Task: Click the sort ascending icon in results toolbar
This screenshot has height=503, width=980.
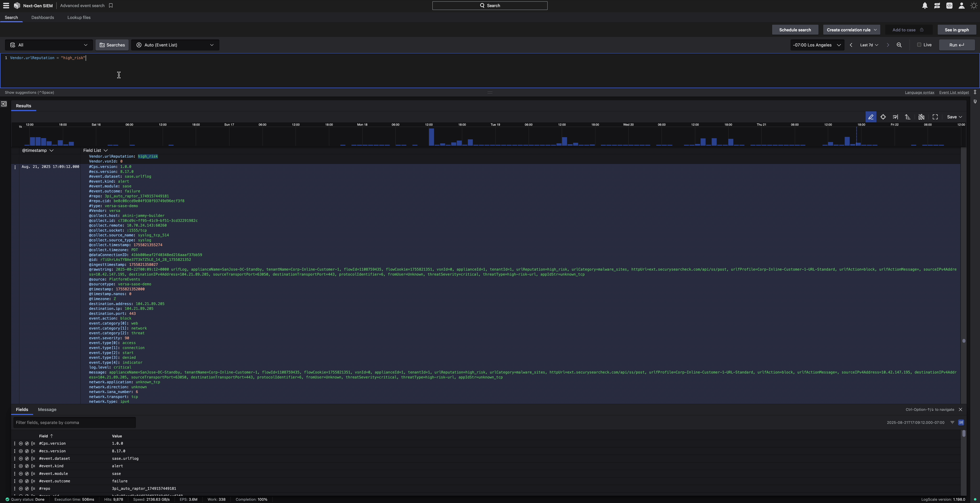Action: tap(908, 117)
